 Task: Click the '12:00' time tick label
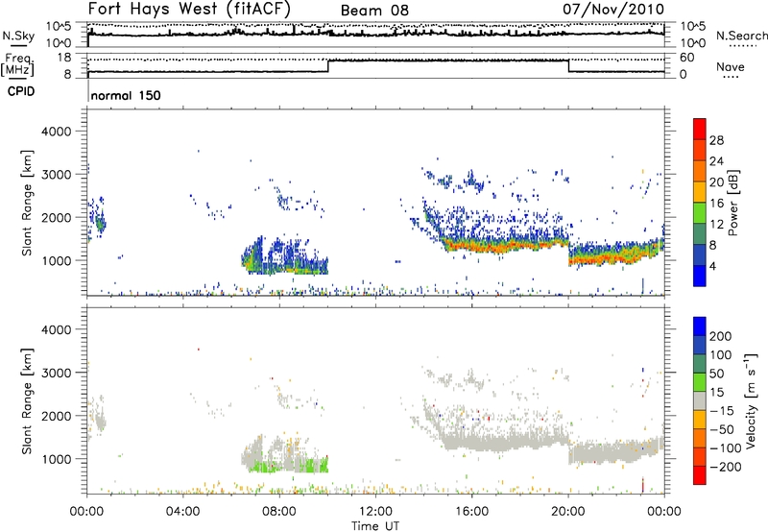click(x=375, y=512)
